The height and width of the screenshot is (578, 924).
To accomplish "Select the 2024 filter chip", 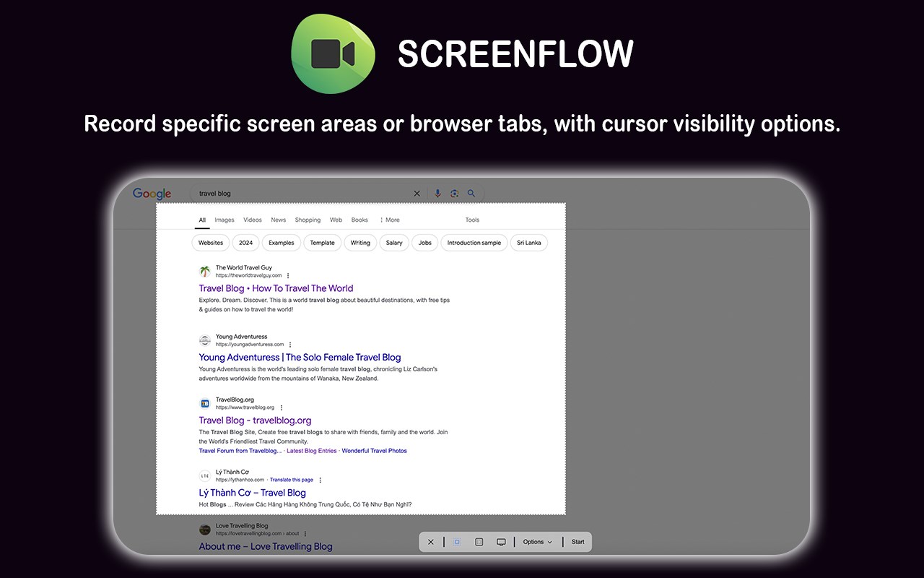I will pyautogui.click(x=245, y=243).
